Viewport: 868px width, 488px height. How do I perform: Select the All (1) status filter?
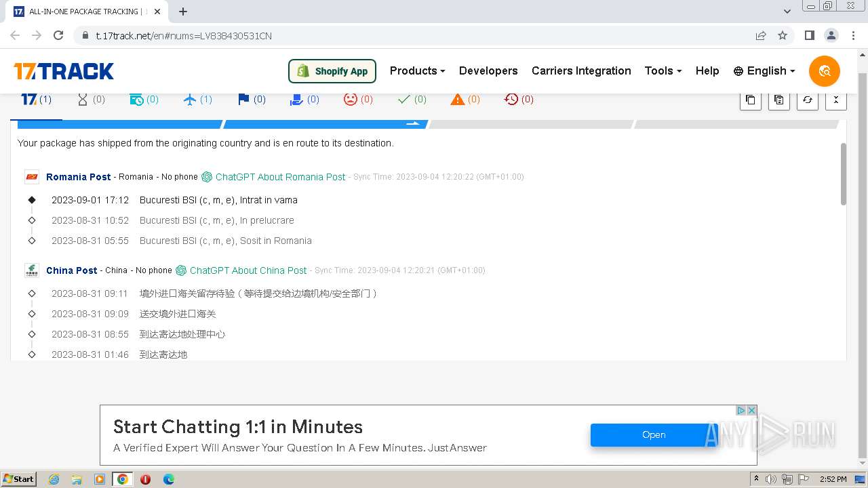[37, 100]
